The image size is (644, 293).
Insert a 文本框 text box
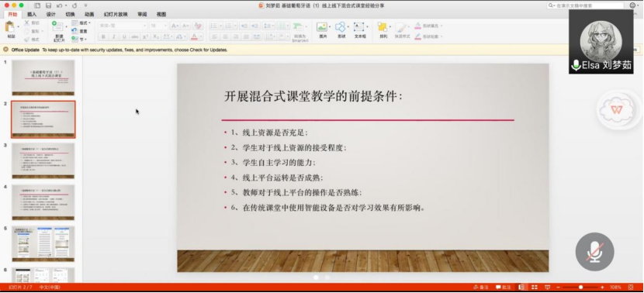[x=359, y=27]
